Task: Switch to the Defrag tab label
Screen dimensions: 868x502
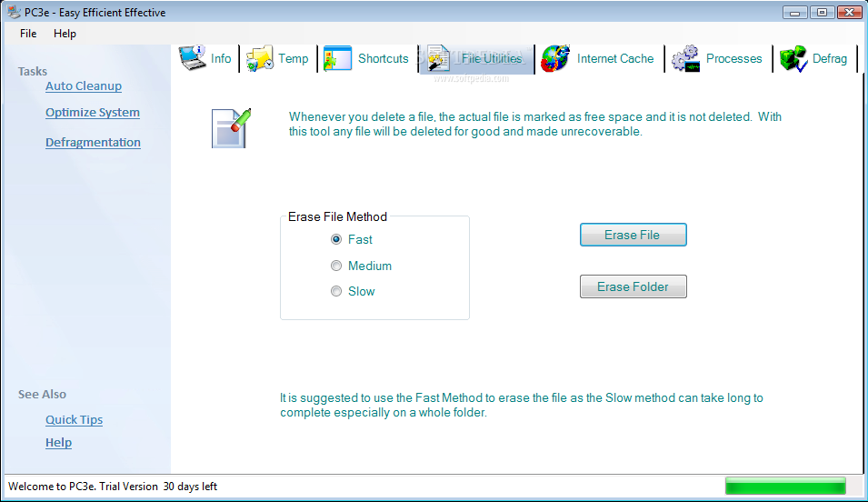Action: tap(830, 59)
